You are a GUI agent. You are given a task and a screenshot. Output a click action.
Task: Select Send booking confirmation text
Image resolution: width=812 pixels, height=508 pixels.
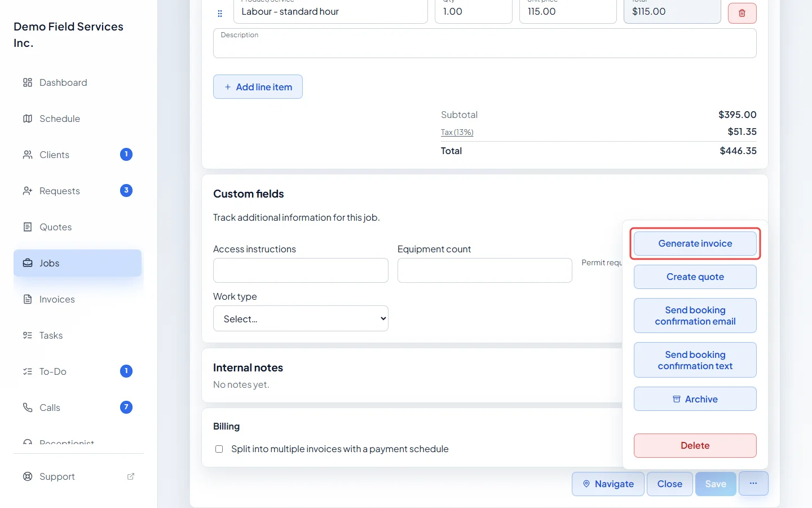click(695, 360)
